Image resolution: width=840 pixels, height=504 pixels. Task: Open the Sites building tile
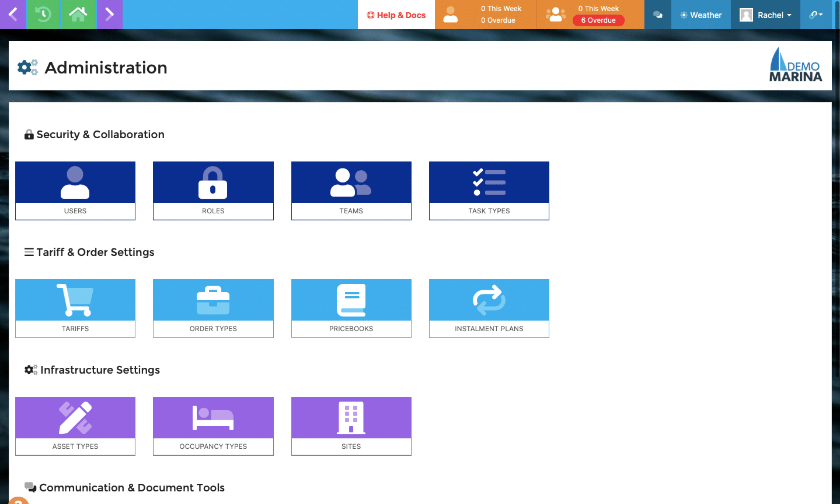coord(351,426)
